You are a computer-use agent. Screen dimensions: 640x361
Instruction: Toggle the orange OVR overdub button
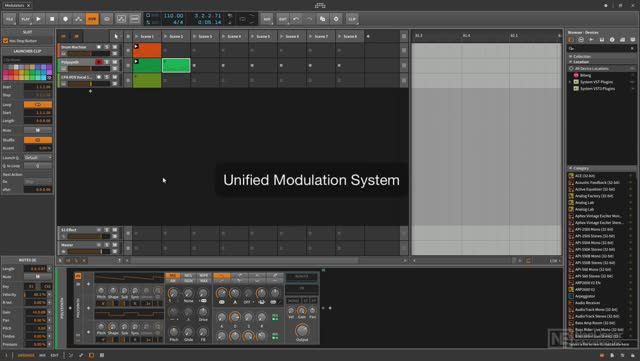(92, 19)
